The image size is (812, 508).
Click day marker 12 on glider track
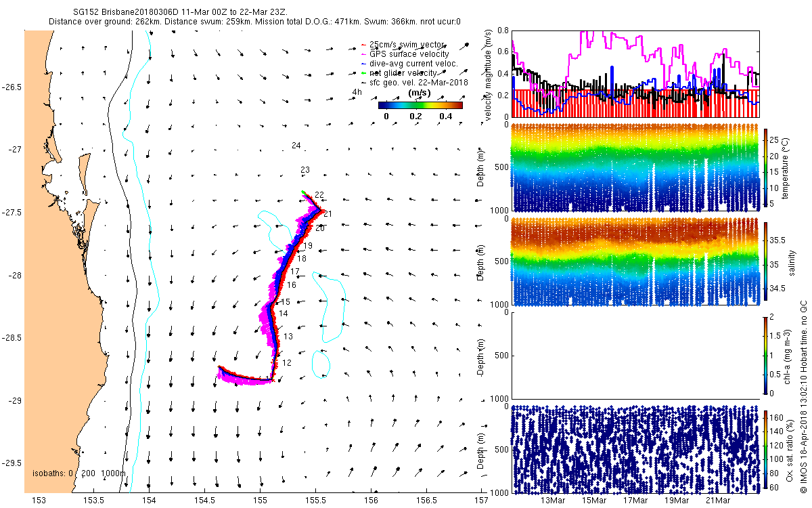point(287,363)
